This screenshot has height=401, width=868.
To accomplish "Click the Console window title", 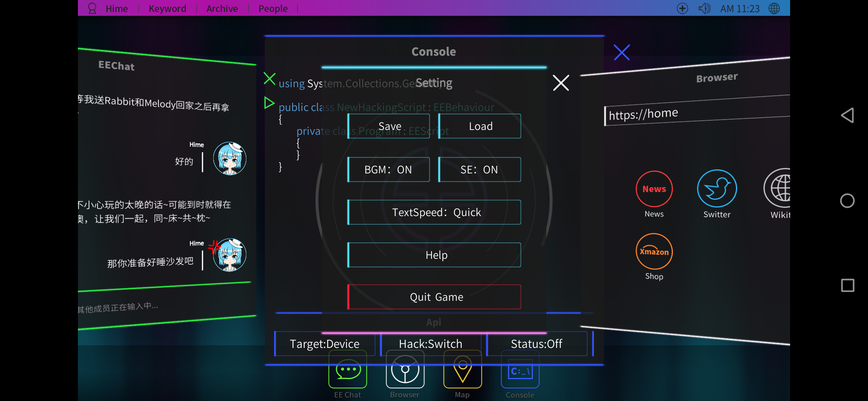I will (x=434, y=52).
